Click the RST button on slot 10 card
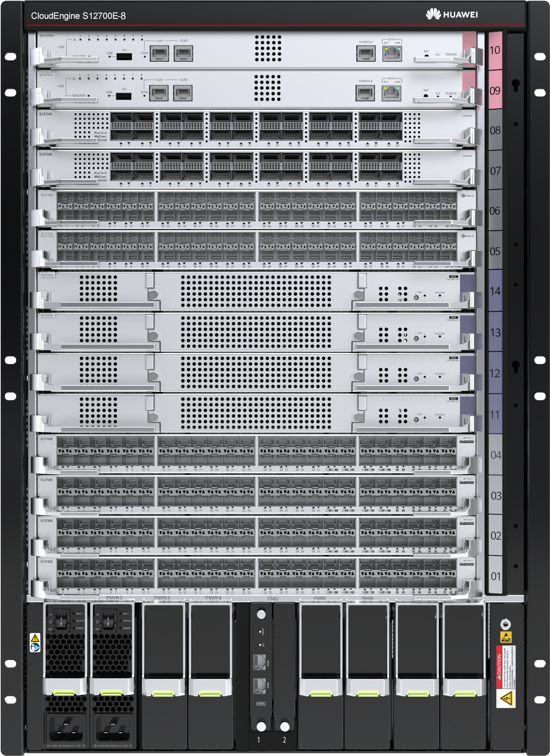This screenshot has width=550, height=756. coord(427,56)
